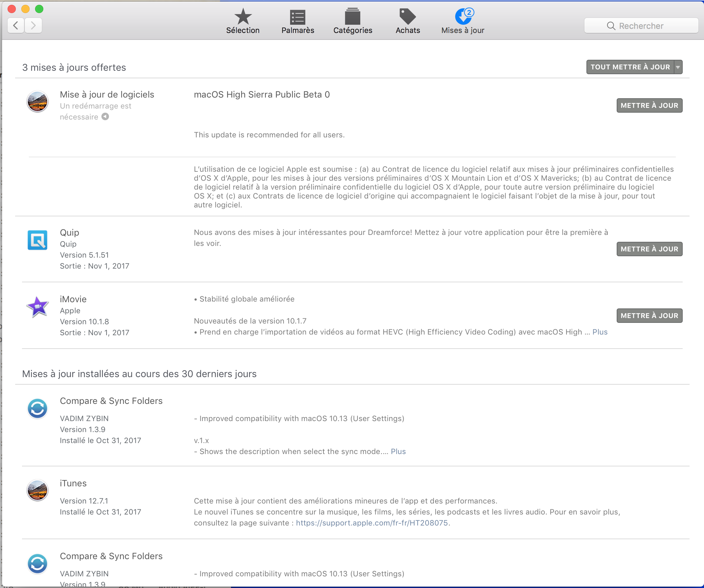
Task: Click the Version 5.1.51 text
Action: click(x=84, y=255)
